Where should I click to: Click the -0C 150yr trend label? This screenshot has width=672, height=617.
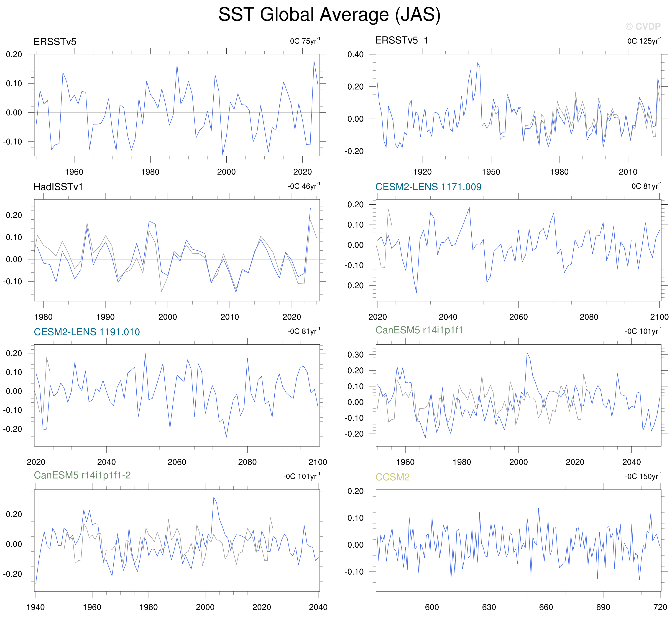point(643,476)
